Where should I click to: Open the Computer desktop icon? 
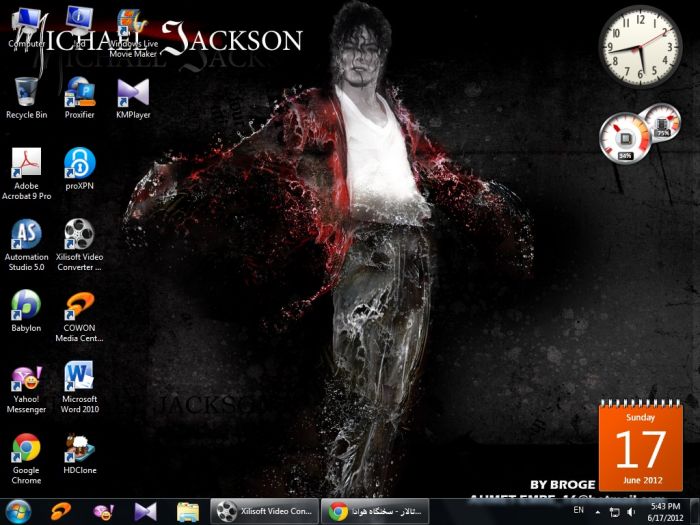tap(27, 28)
